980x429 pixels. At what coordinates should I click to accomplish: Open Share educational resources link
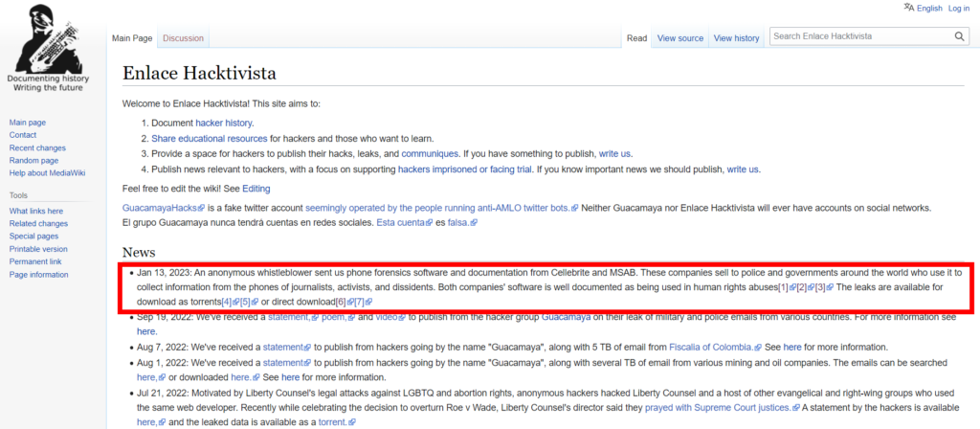tap(209, 139)
